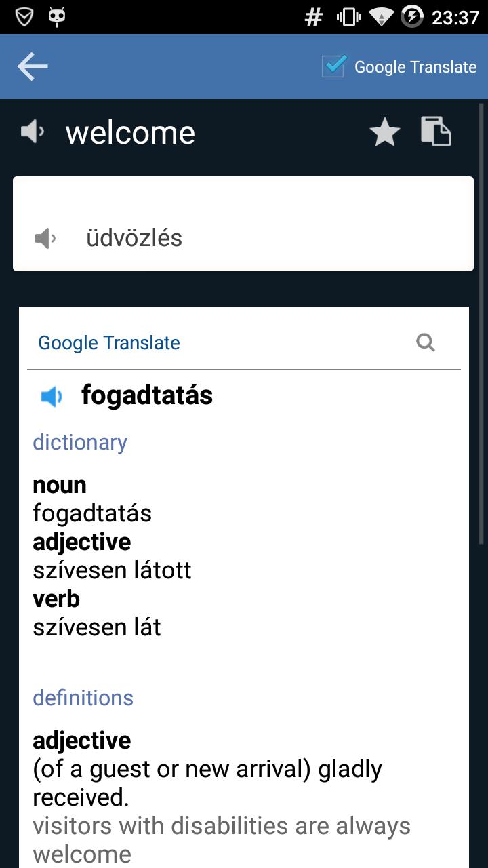Play audio for the translation üdvözlés
This screenshot has height=868, width=488.
click(x=44, y=238)
